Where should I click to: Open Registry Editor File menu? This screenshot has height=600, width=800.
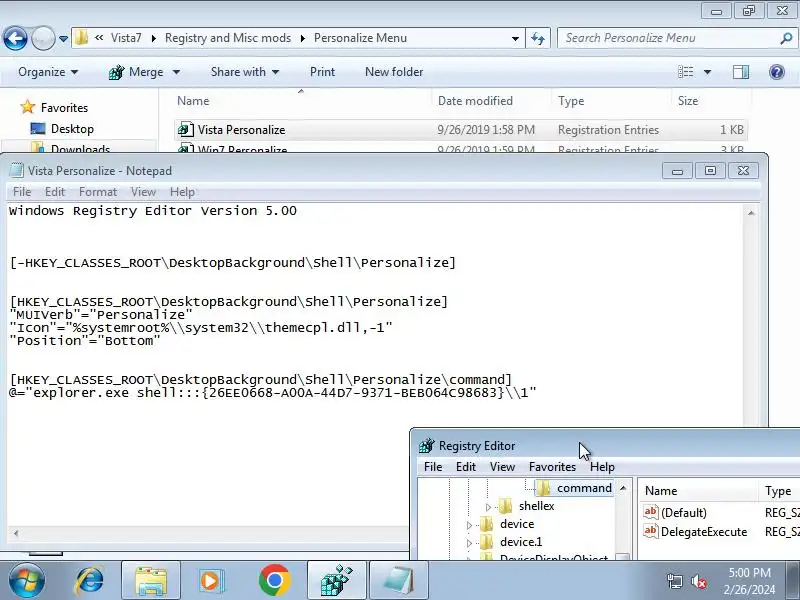[x=433, y=467]
